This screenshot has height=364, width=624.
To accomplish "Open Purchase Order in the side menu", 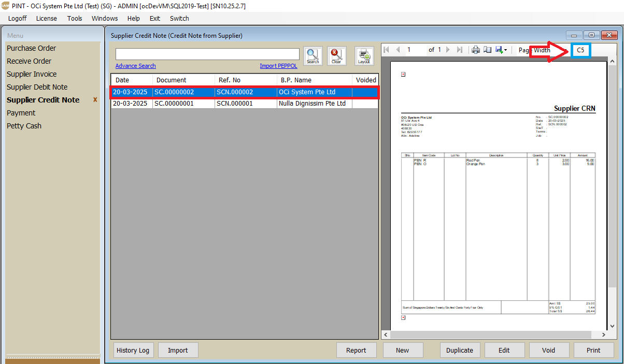I will tap(31, 48).
